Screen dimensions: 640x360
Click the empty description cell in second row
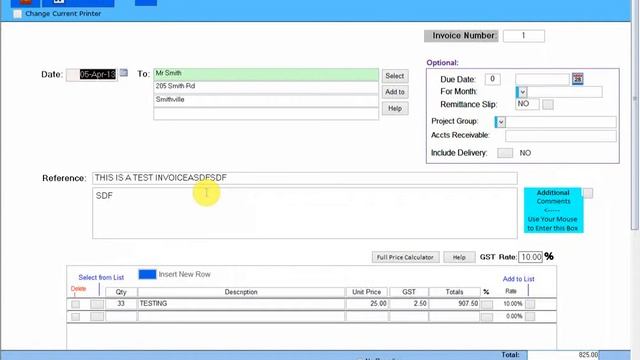[242, 317]
